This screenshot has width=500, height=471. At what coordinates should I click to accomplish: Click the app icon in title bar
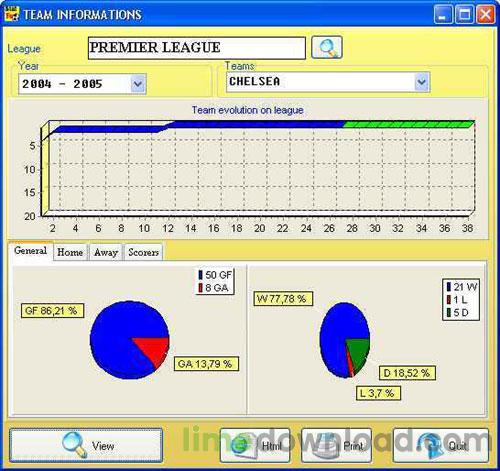(x=12, y=13)
